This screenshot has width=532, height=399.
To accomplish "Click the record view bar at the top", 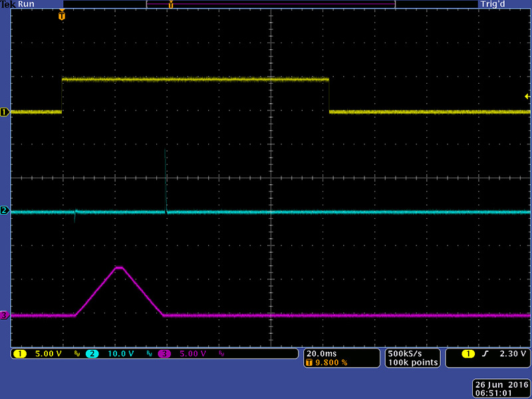I will tap(270, 4).
